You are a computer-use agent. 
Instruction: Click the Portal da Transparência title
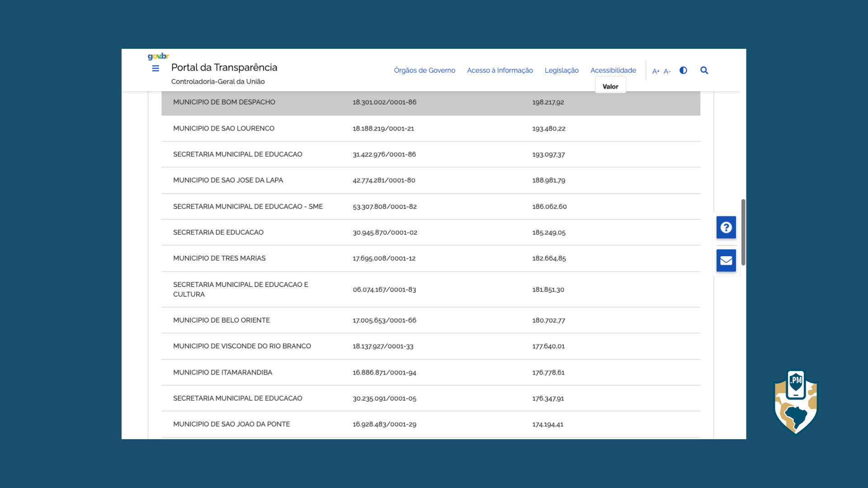click(224, 68)
